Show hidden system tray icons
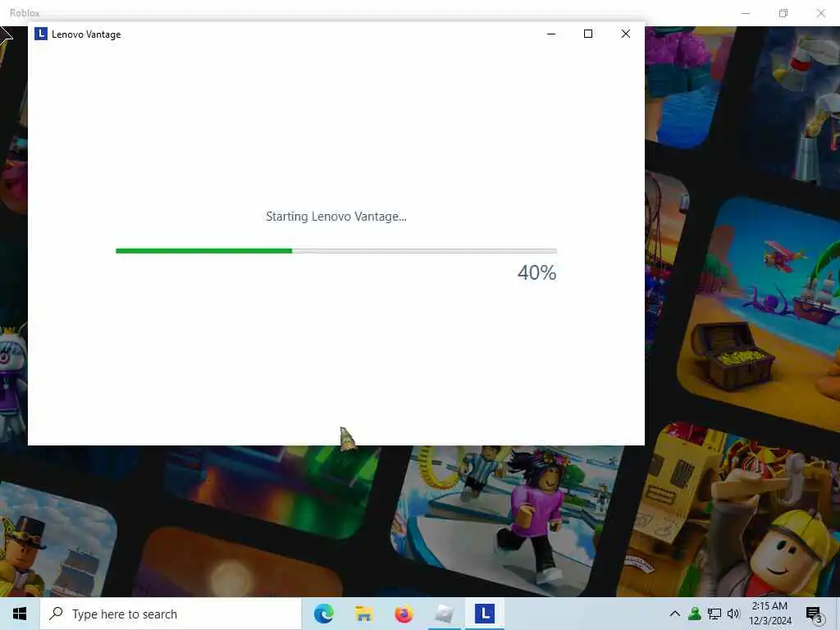The width and height of the screenshot is (840, 630). [x=675, y=614]
